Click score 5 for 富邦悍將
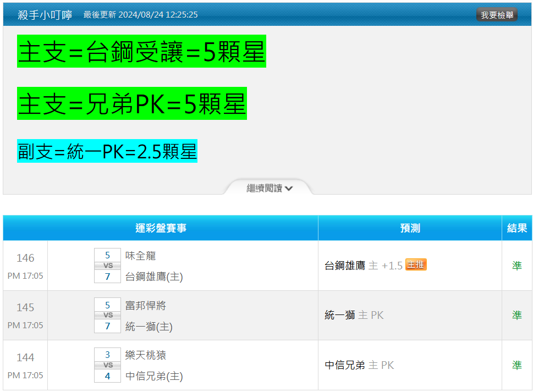This screenshot has height=392, width=533. [107, 305]
